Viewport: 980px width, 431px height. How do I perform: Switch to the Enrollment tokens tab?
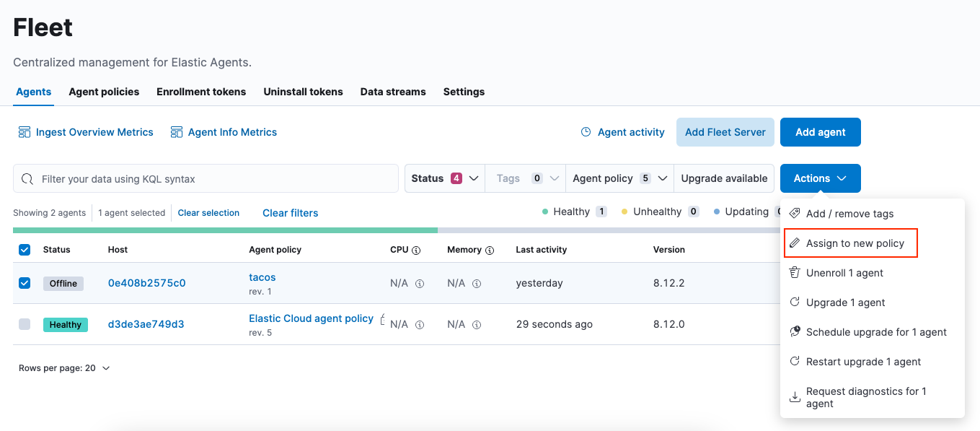(201, 92)
